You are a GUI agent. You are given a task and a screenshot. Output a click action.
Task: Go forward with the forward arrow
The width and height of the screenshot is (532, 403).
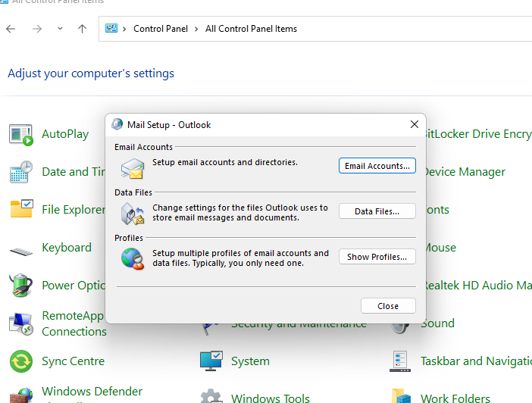pyautogui.click(x=36, y=29)
